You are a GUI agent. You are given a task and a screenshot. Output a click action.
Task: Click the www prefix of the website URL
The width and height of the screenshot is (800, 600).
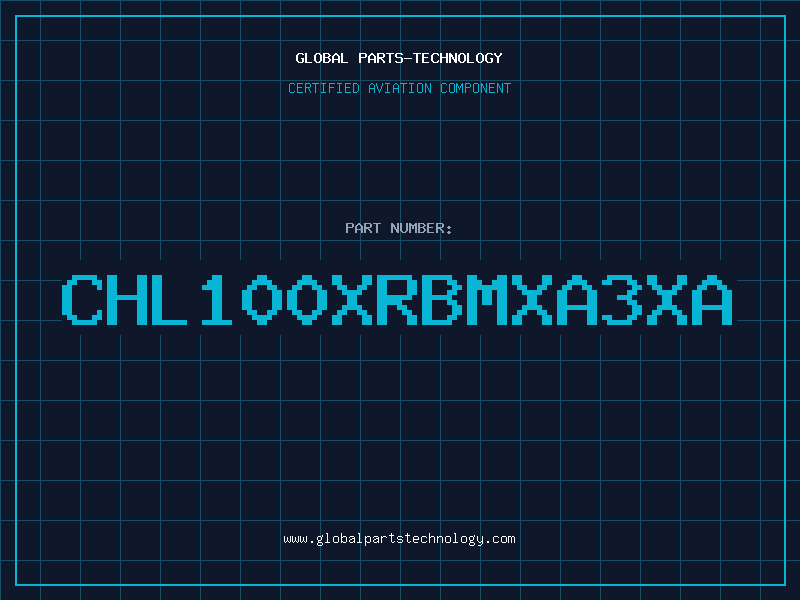coord(295,539)
